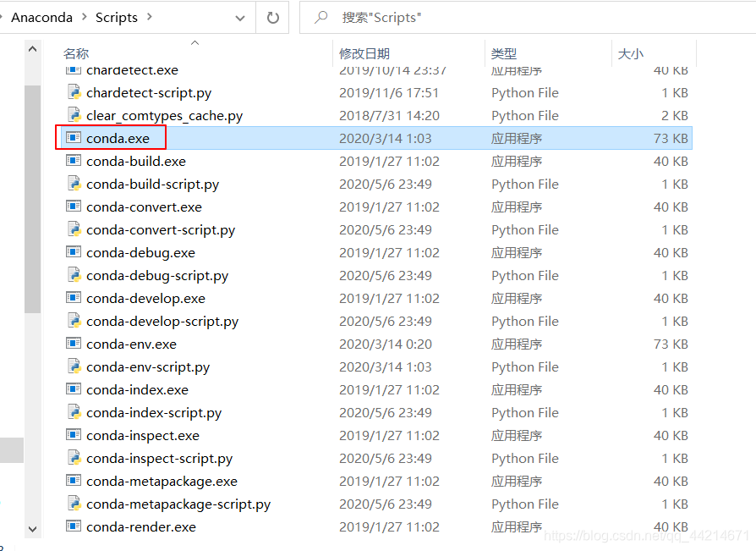The width and height of the screenshot is (756, 551).
Task: Click the conda-inspect-script.py file icon
Action: click(x=74, y=458)
